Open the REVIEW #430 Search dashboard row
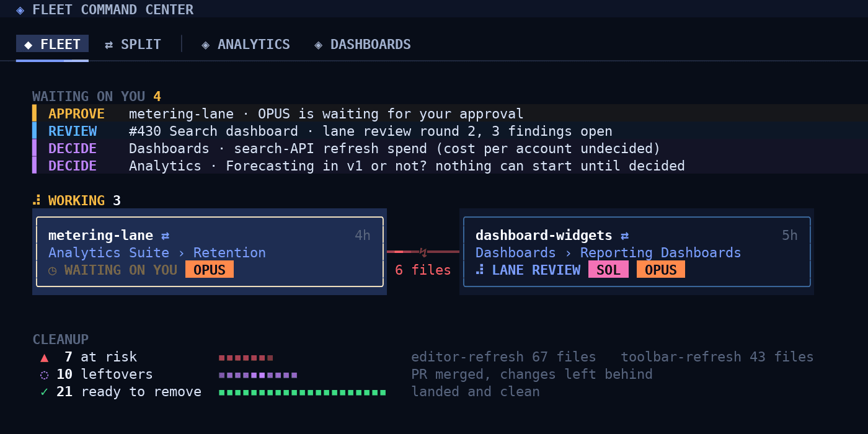 click(450, 131)
